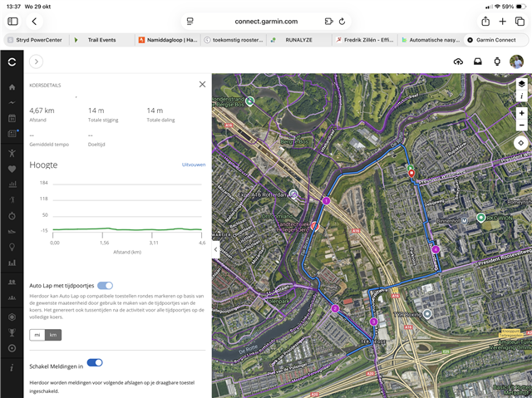The image size is (532, 398).
Task: Open the watch devices icon
Action: coord(497,61)
